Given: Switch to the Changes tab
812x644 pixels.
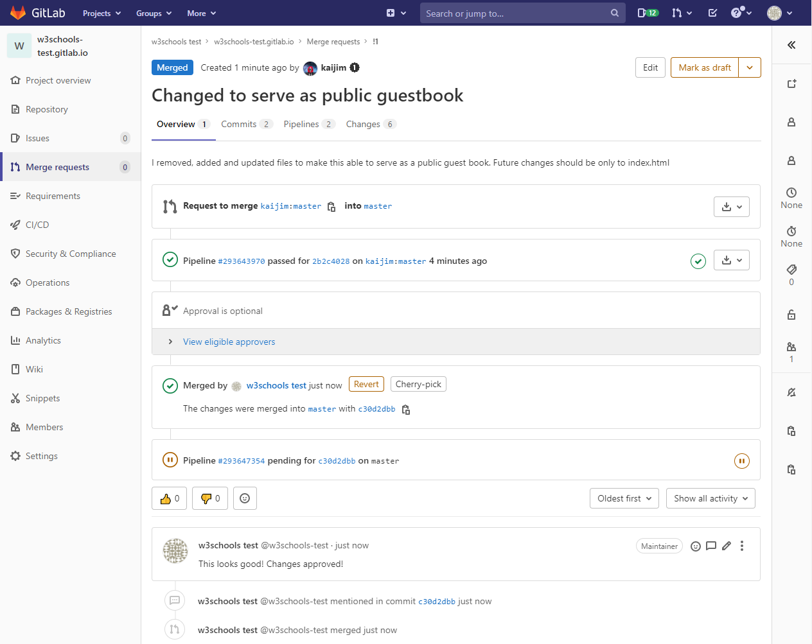Looking at the screenshot, I should tap(363, 124).
